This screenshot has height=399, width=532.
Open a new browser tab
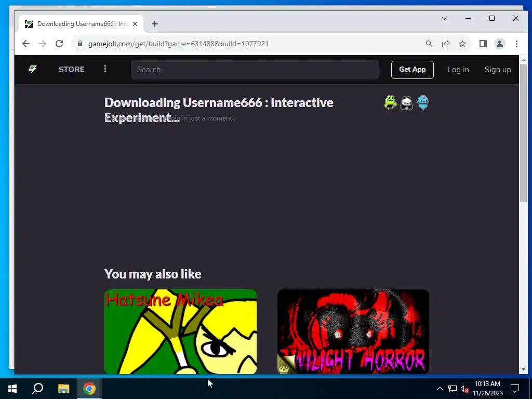pos(155,24)
